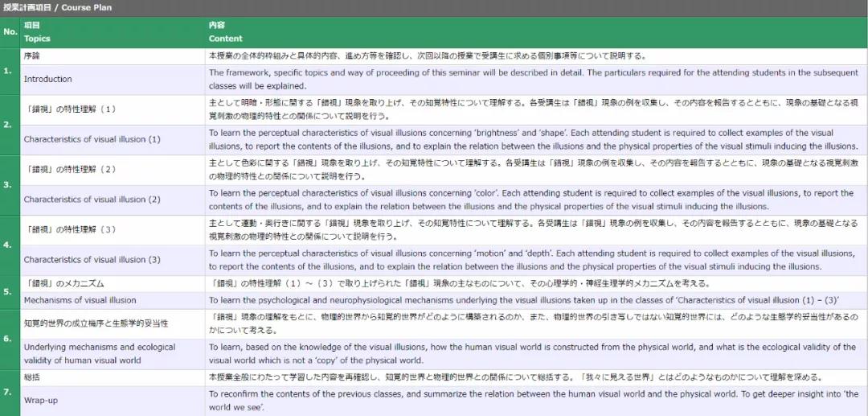This screenshot has width=868, height=416.
Task: Click content about 'motion' and 'depth' illusions
Action: [x=536, y=260]
